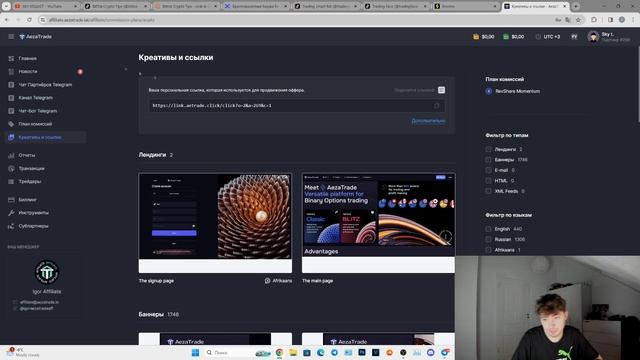Open a new browser tab
This screenshot has width=640, height=360.
coord(576,6)
